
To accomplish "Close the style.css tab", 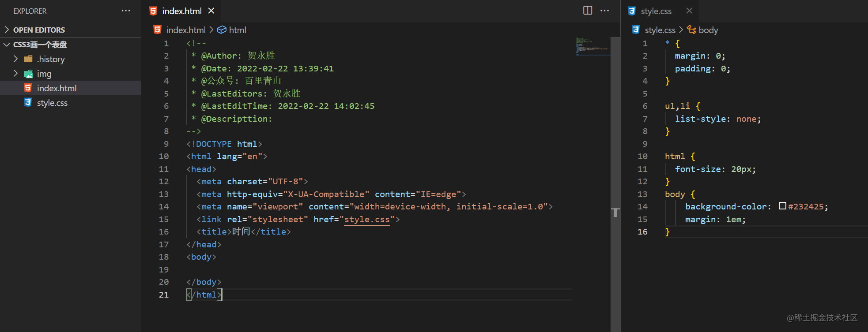I will [x=690, y=11].
